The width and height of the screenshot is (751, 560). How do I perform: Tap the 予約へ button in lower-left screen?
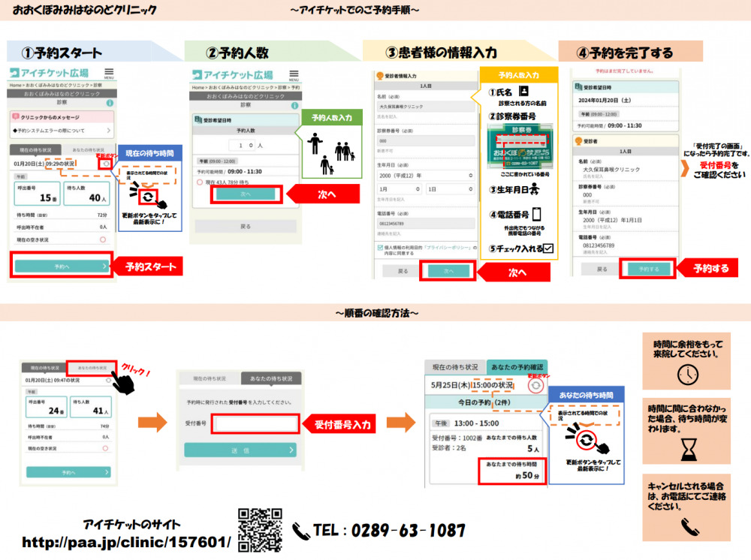tap(68, 472)
